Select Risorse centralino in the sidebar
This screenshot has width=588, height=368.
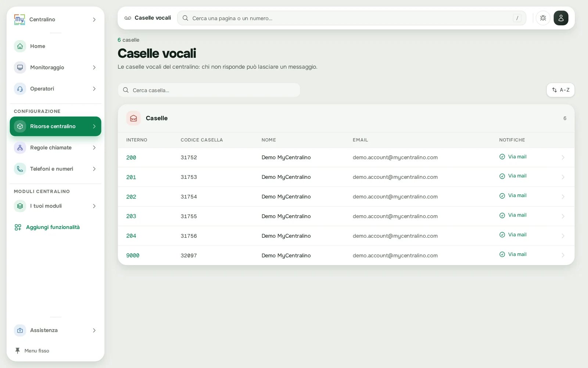coord(55,126)
